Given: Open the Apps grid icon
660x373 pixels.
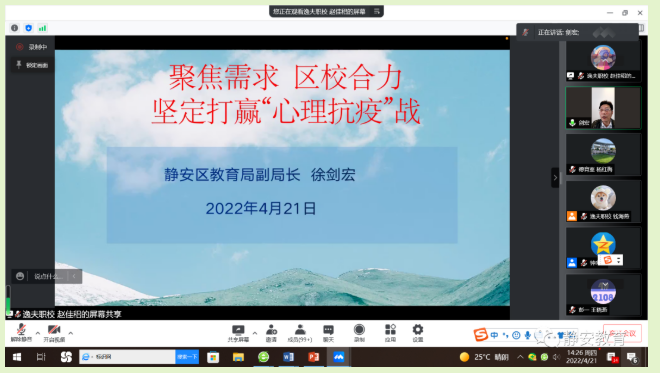Looking at the screenshot, I should click(390, 333).
